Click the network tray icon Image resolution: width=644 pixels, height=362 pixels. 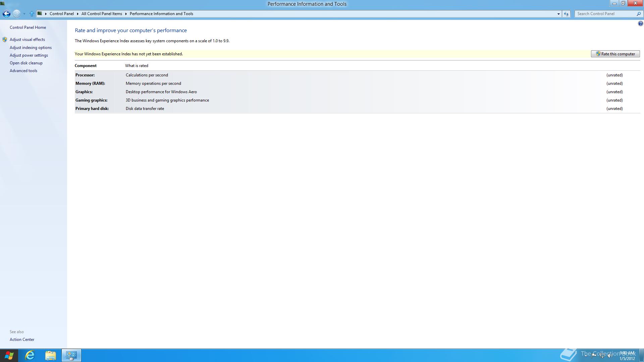[602, 355]
